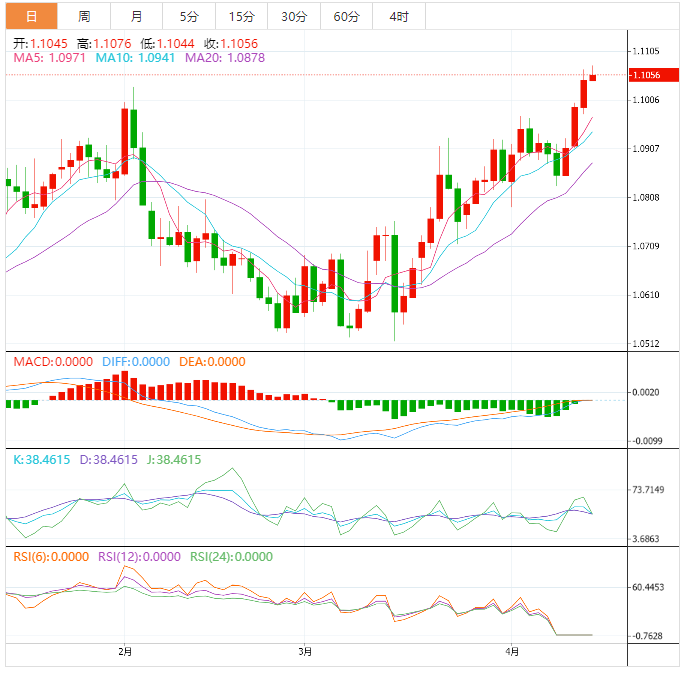Image resolution: width=684 pixels, height=673 pixels.
Task: Click the RSI(24) indicator label
Action: pos(231,557)
